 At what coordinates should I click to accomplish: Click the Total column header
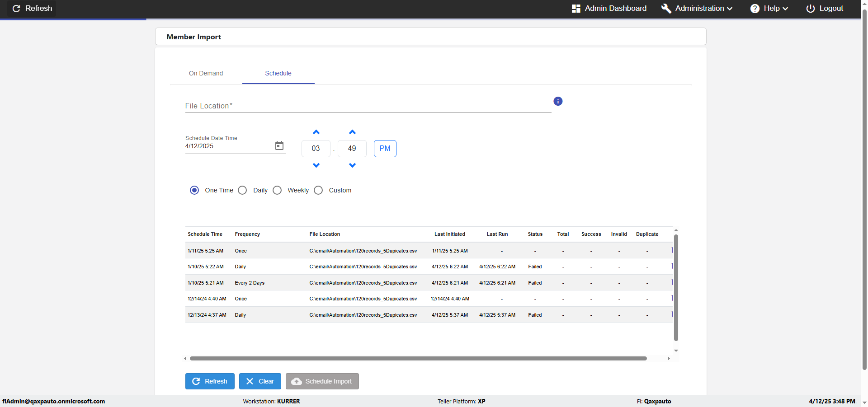(563, 234)
